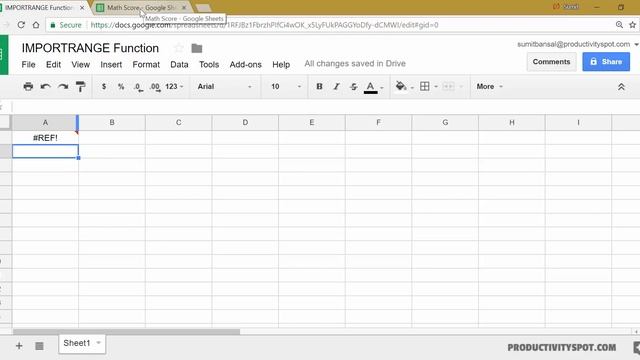640x360 pixels.
Task: Select column G header
Action: (x=445, y=122)
